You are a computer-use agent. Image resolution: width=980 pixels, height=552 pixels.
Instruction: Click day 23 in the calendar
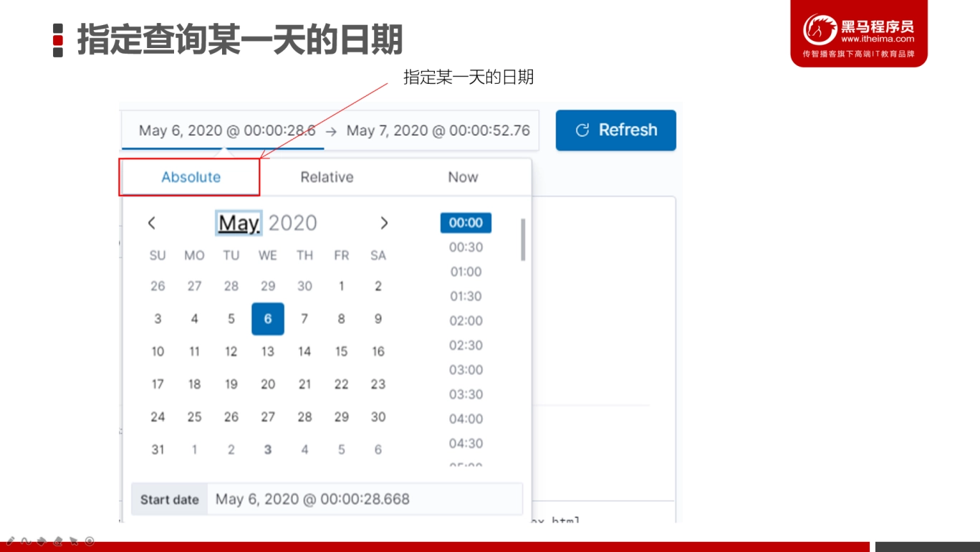378,384
